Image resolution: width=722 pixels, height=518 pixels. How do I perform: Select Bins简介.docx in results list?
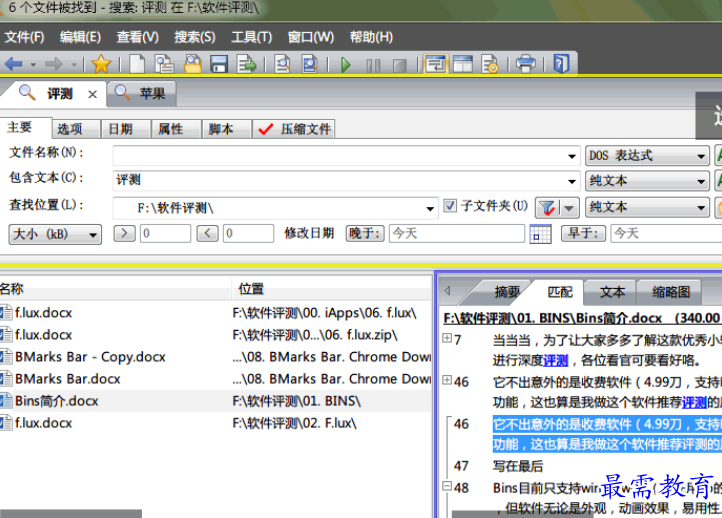pyautogui.click(x=57, y=401)
